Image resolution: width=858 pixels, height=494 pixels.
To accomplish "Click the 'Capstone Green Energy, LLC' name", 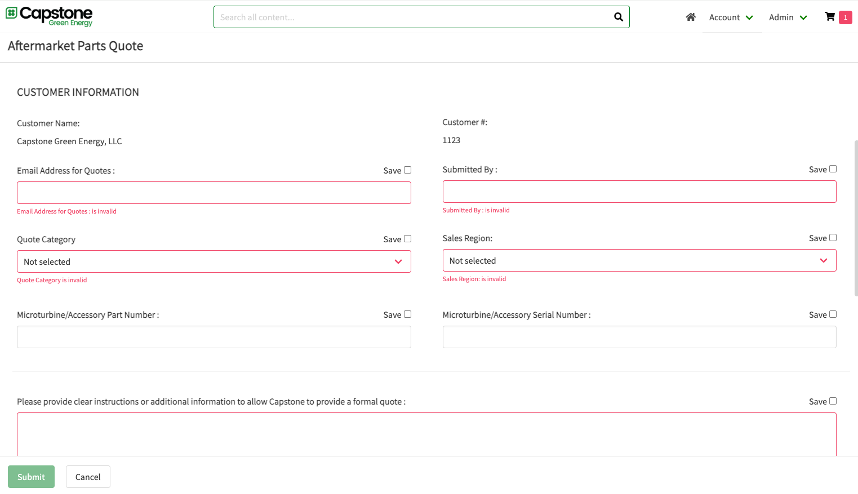I will (x=69, y=141).
